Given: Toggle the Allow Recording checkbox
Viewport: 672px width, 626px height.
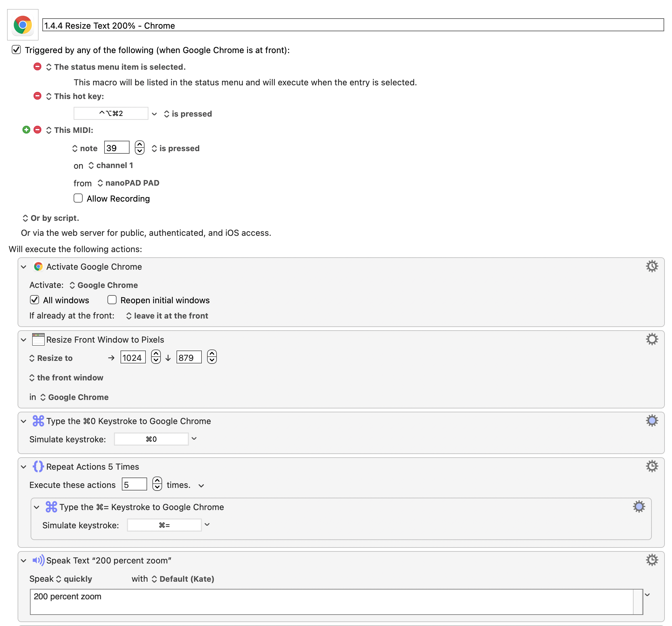Looking at the screenshot, I should click(77, 198).
